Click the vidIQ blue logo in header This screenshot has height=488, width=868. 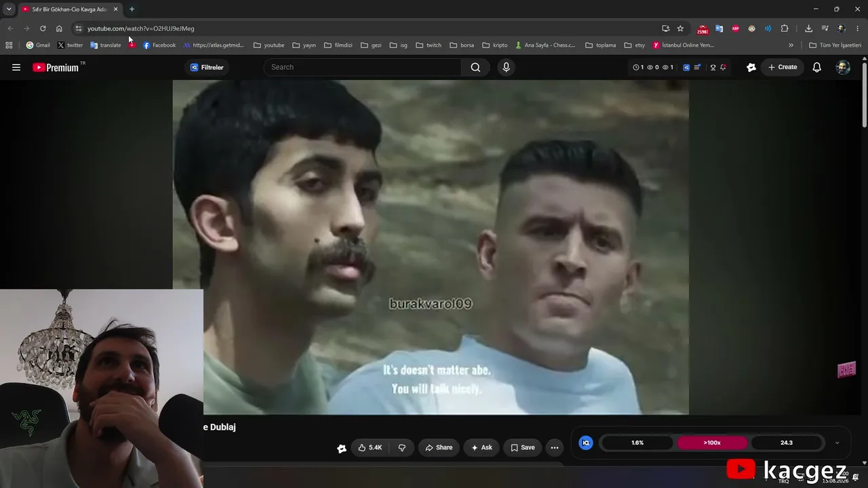pyautogui.click(x=686, y=67)
